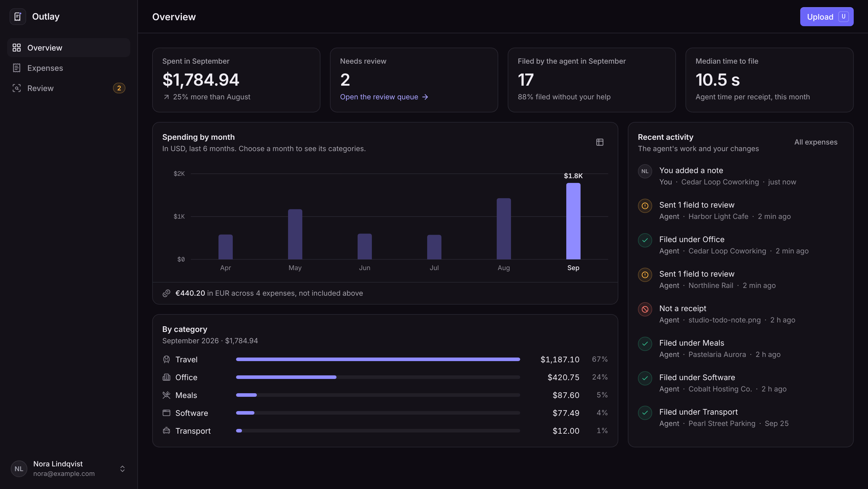
Task: Click the NL avatar on 'You added a note'
Action: (x=644, y=171)
